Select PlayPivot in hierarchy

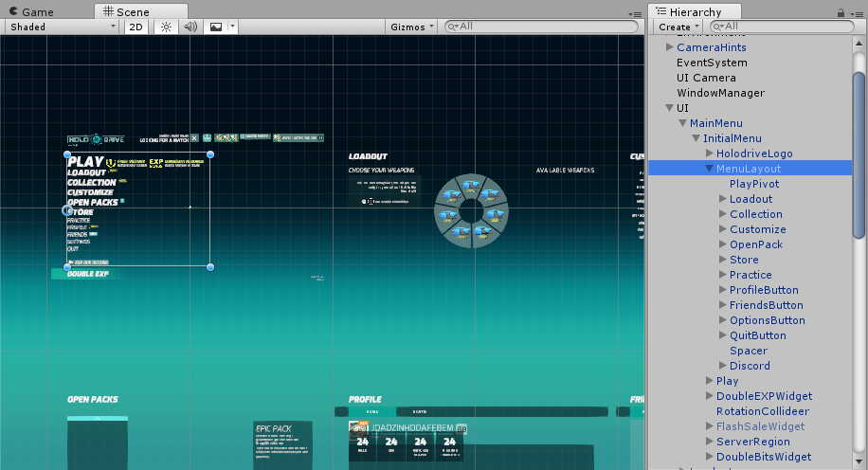coord(754,184)
